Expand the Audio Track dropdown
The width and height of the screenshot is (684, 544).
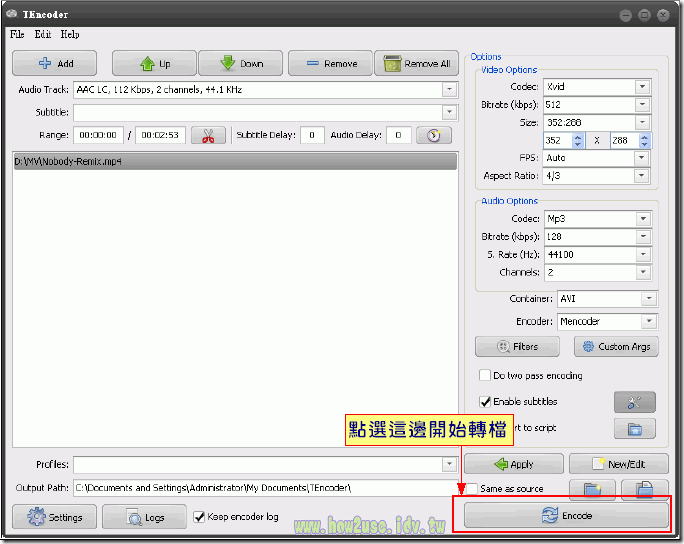(448, 90)
